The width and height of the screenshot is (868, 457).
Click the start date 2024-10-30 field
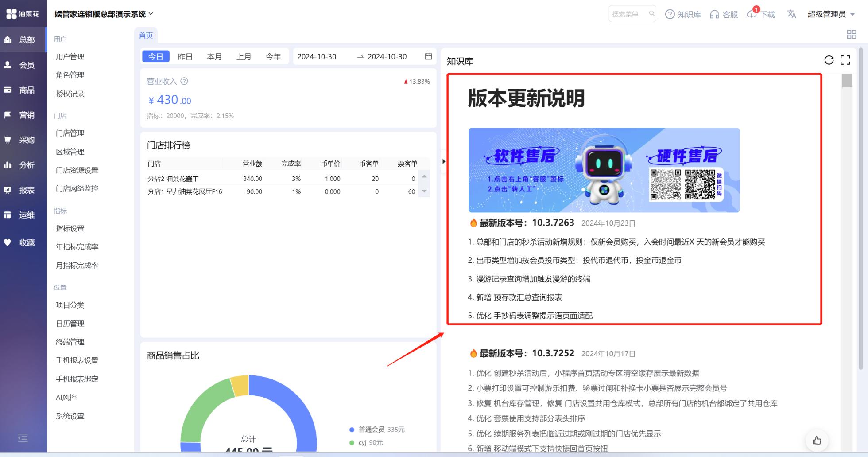click(x=317, y=56)
